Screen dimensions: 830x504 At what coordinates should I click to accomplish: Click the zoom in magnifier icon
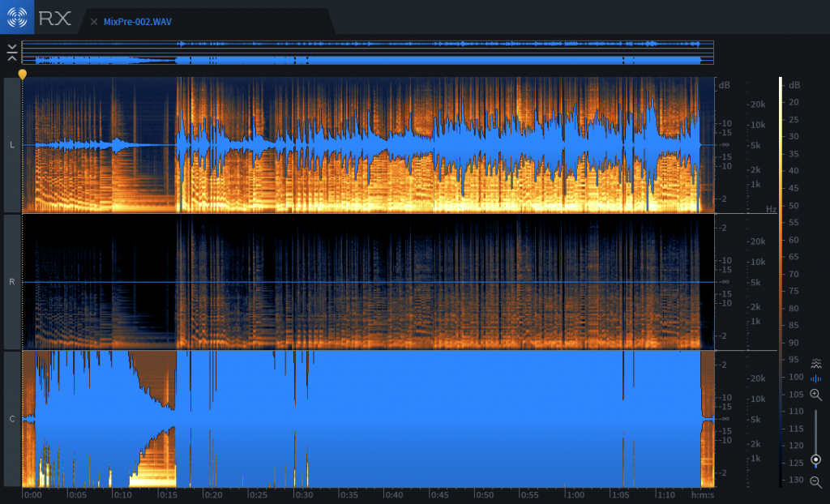815,395
